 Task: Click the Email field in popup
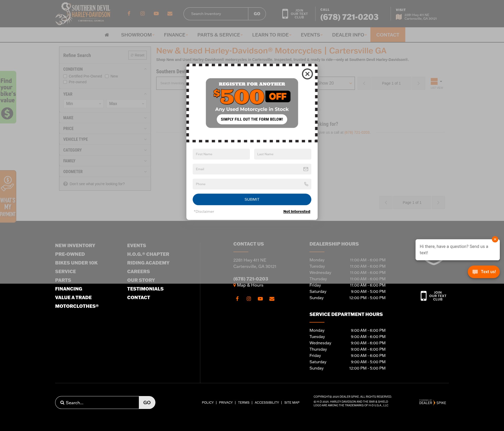point(252,169)
